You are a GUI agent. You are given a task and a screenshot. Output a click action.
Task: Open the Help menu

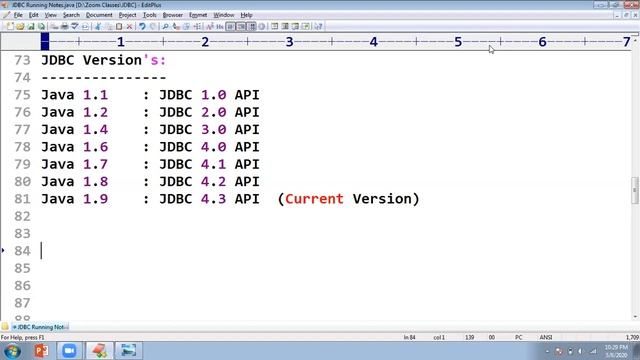point(246,15)
